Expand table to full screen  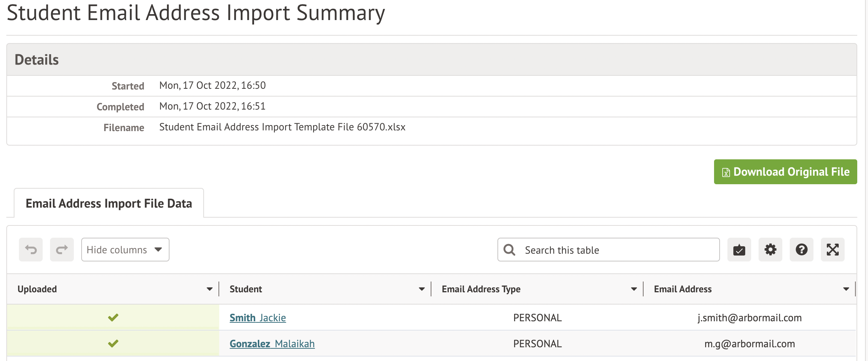[x=832, y=250]
